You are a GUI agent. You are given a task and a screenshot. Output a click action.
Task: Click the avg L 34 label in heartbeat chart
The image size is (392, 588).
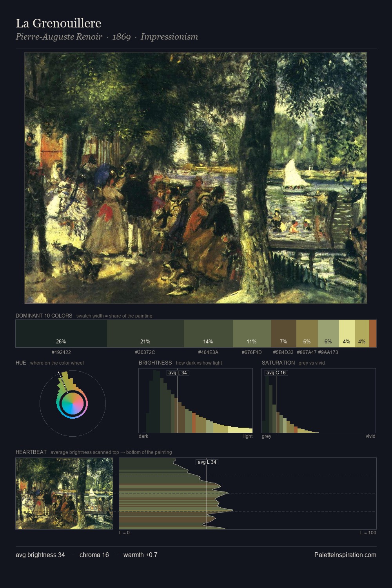(x=207, y=462)
